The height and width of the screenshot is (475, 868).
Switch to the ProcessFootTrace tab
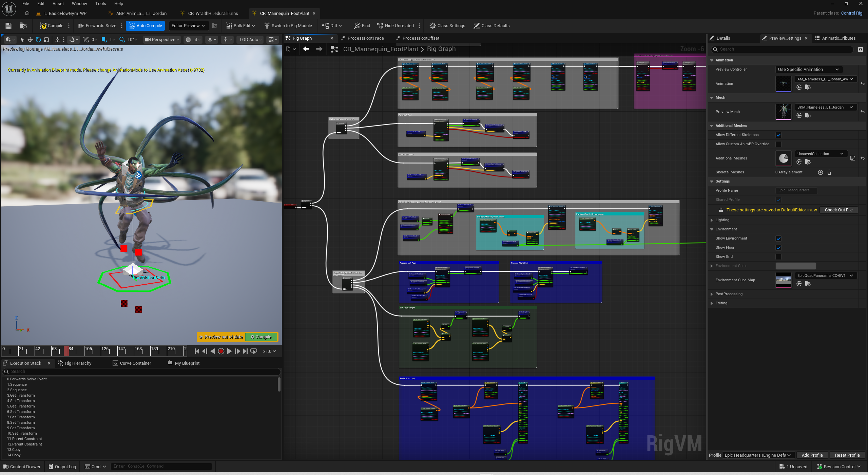[365, 38]
